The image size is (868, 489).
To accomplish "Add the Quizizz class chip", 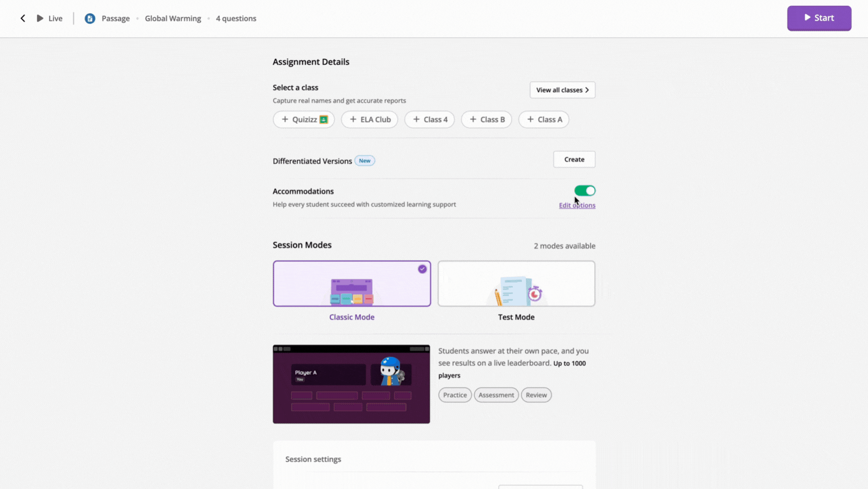I will point(303,120).
